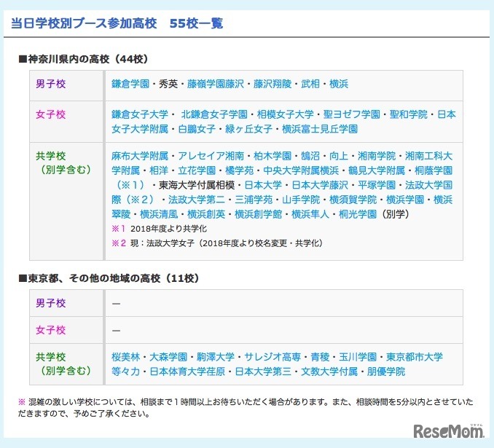Open 日本体育大学荏原 link
The image size is (494, 448).
coord(187,372)
